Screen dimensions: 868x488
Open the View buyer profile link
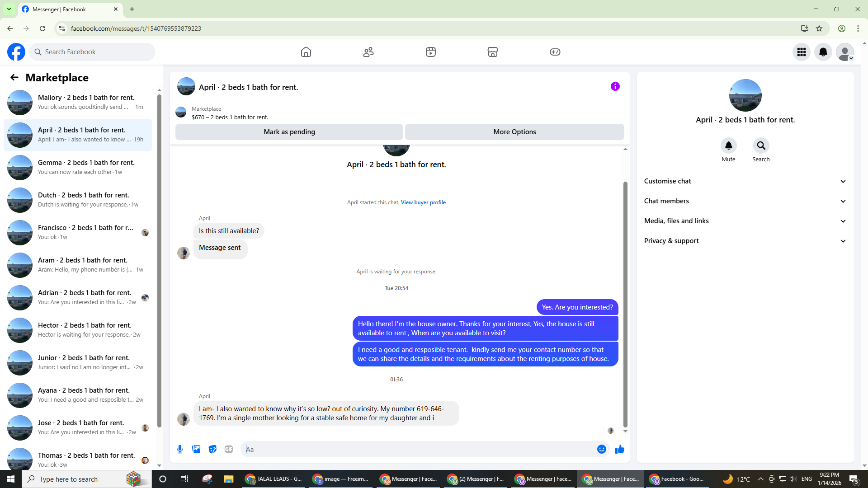point(423,202)
